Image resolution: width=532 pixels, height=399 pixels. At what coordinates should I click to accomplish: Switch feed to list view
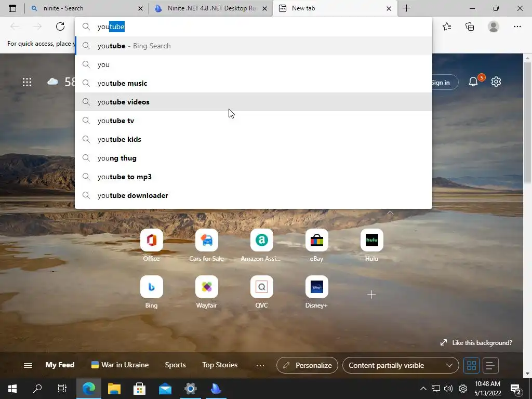coord(490,365)
